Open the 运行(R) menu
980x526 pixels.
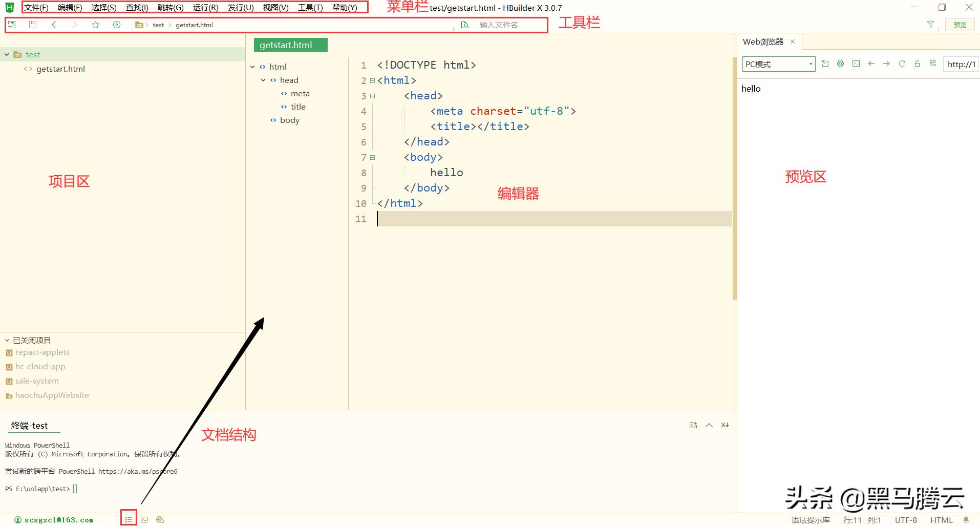click(x=205, y=8)
